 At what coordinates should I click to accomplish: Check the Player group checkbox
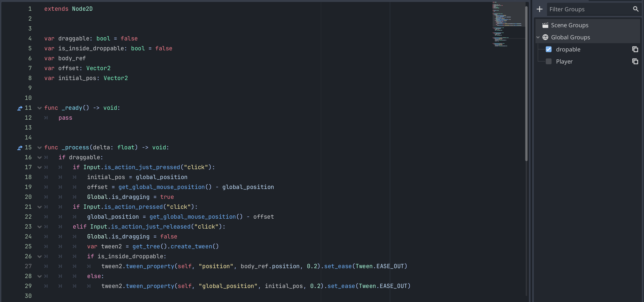pyautogui.click(x=549, y=62)
